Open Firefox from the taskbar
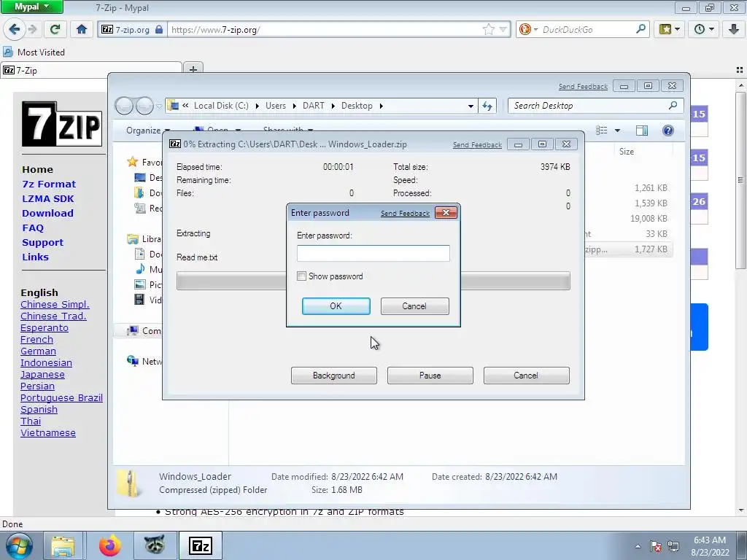 [x=110, y=545]
